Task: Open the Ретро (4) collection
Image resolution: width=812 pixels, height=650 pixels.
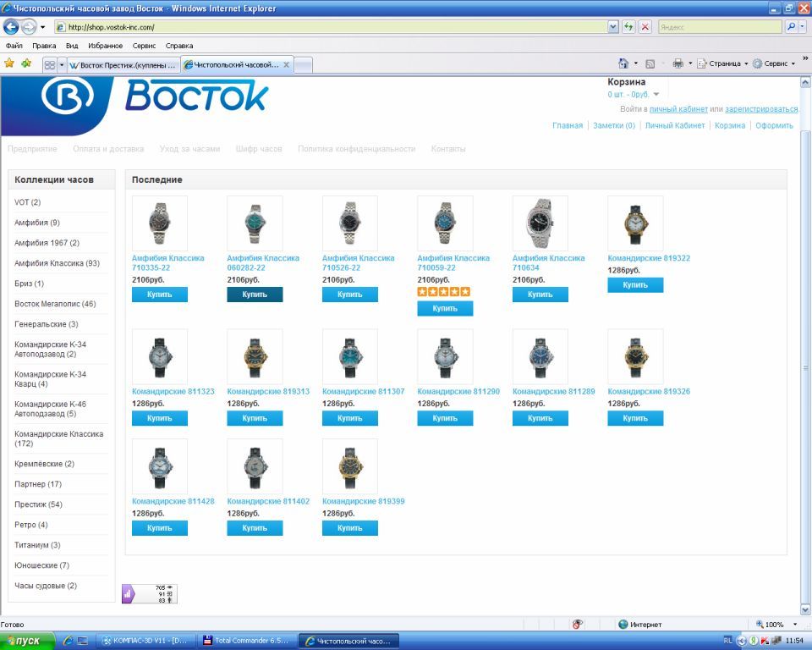Action: coord(31,525)
